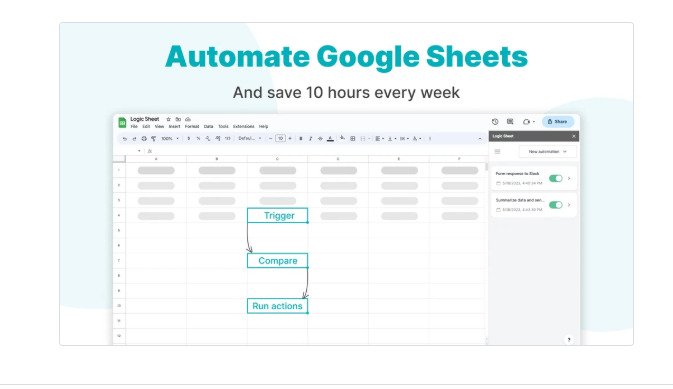Open the comments icon
673x389 pixels.
[510, 122]
